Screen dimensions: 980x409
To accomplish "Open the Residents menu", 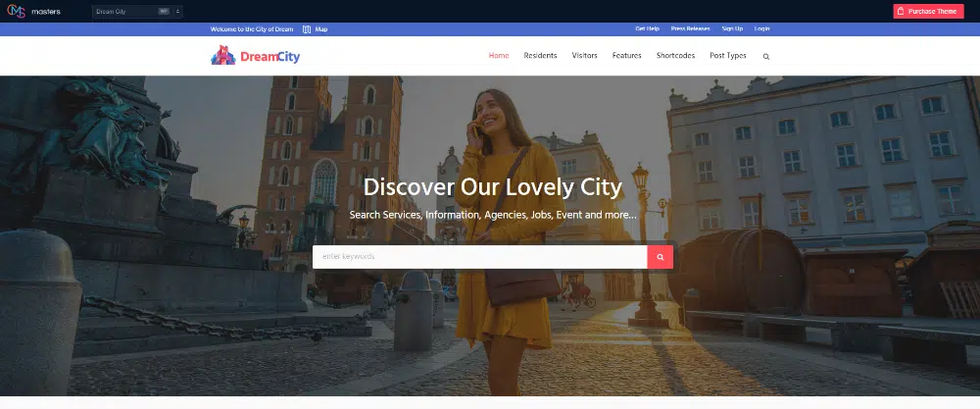I will 540,56.
